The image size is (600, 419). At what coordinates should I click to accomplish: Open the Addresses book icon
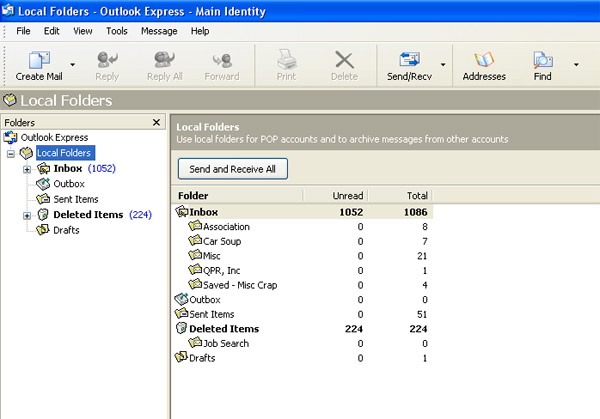point(484,60)
